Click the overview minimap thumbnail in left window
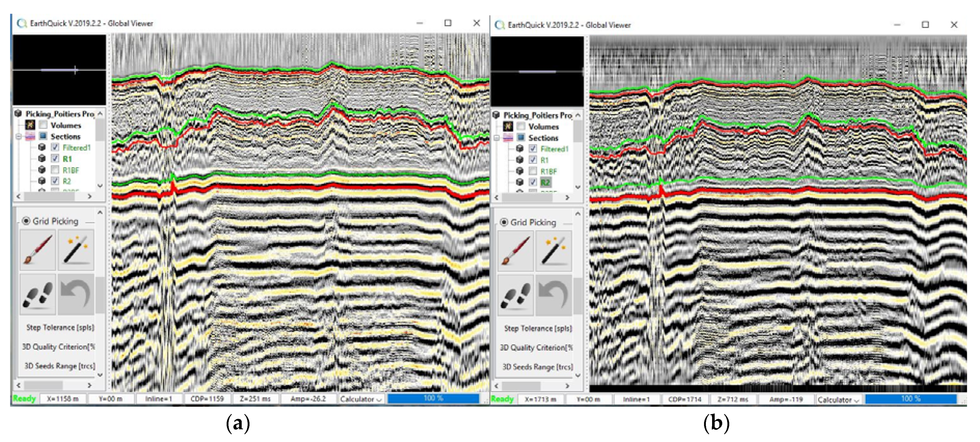Image resolution: width=980 pixels, height=442 pixels. click(59, 70)
